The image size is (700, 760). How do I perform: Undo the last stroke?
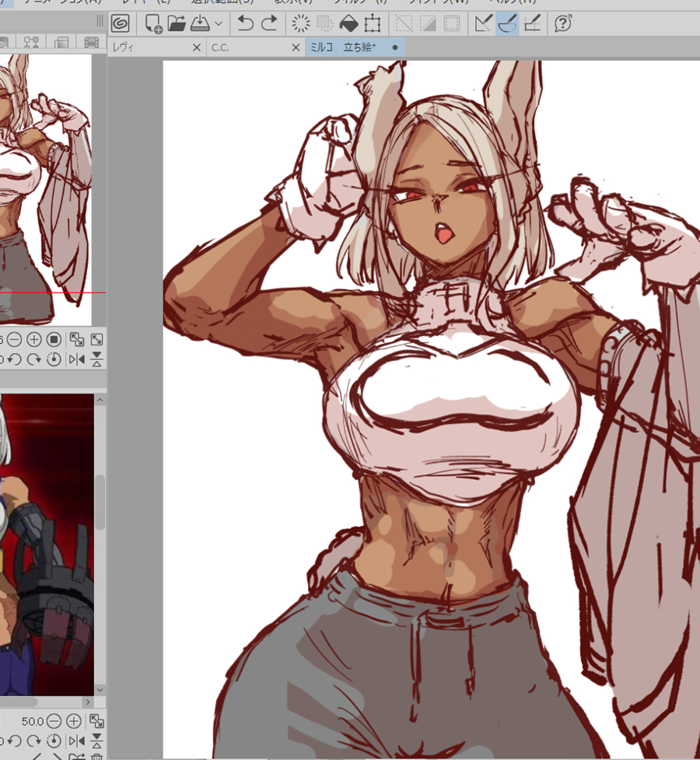(245, 23)
